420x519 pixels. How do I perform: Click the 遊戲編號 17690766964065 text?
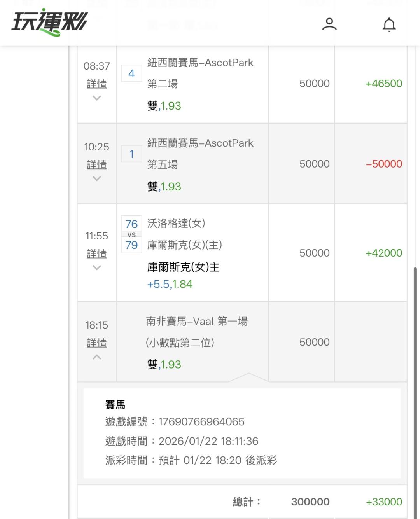point(175,422)
